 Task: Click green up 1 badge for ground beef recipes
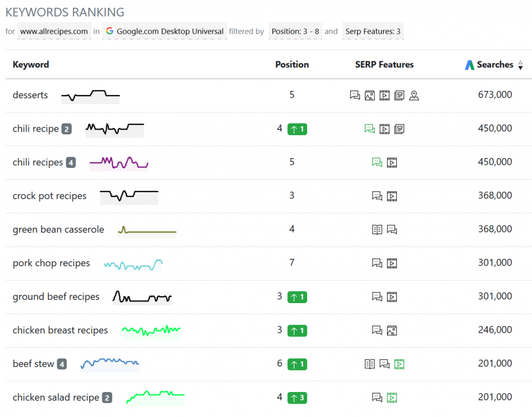point(297,297)
